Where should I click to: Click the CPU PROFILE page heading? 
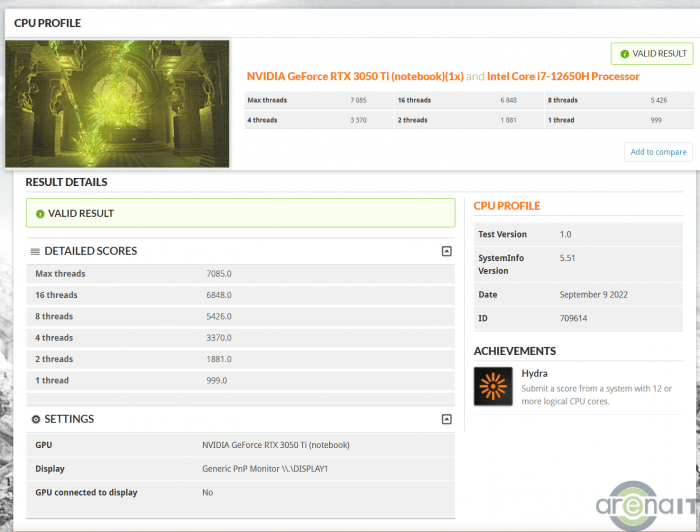pos(47,23)
